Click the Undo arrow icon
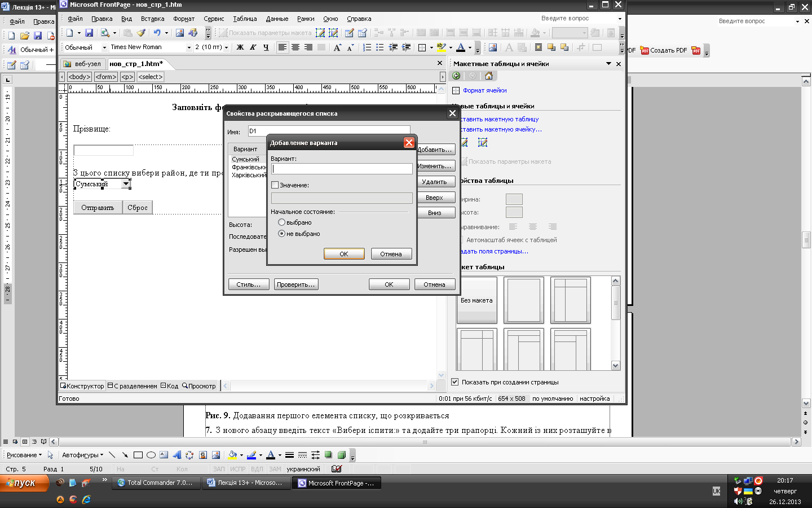Image resolution: width=812 pixels, height=508 pixels. click(157, 33)
